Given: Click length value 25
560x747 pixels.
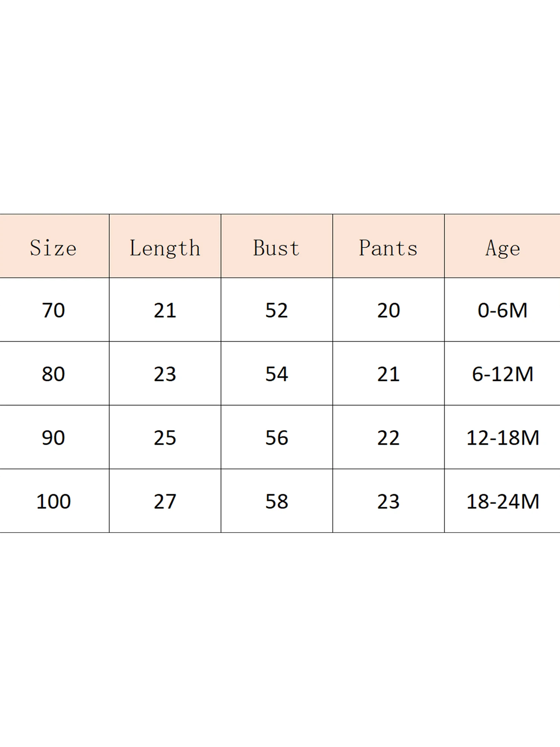Looking at the screenshot, I should 165,438.
